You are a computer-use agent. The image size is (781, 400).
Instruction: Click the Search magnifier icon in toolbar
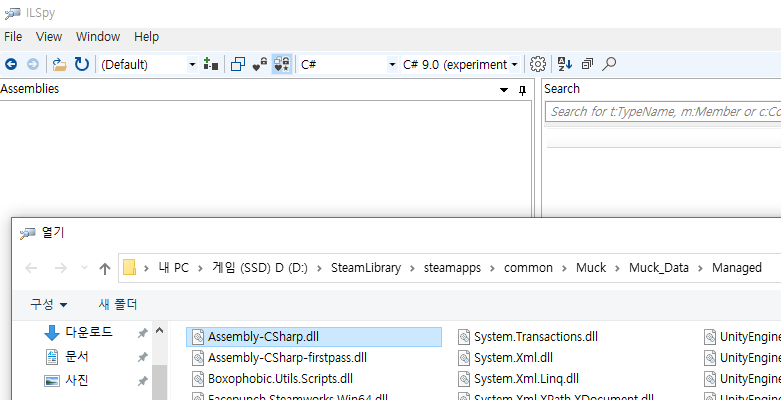609,64
